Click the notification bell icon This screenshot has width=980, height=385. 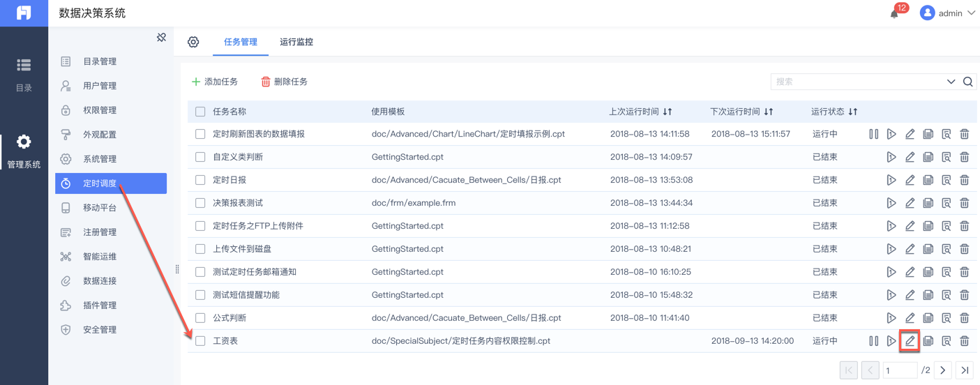pos(894,13)
